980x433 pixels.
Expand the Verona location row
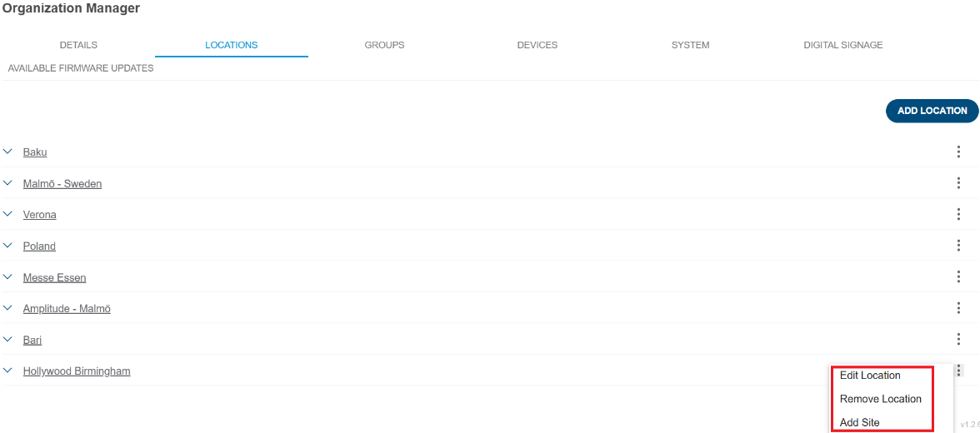click(8, 214)
